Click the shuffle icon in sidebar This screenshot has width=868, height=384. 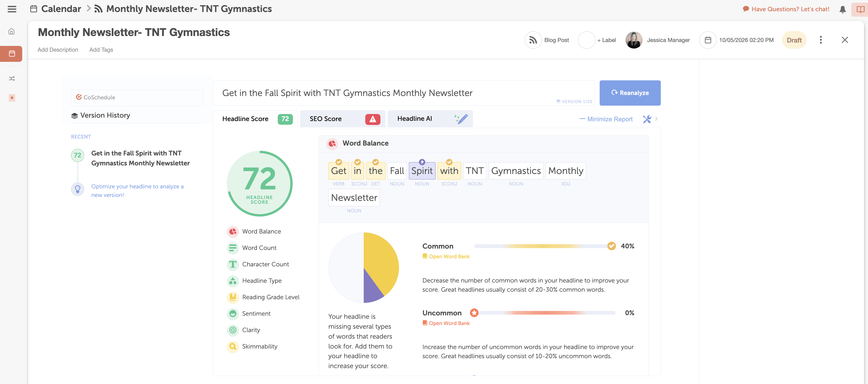(x=12, y=79)
